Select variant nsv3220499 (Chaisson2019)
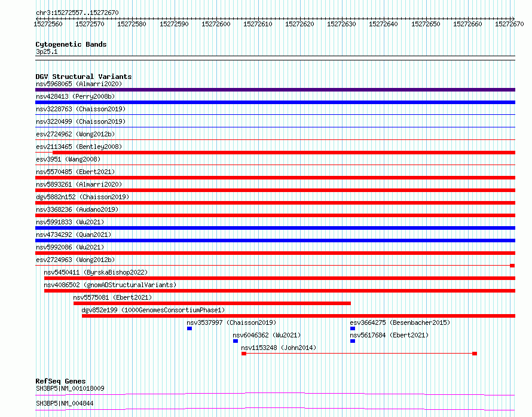 pyautogui.click(x=81, y=121)
